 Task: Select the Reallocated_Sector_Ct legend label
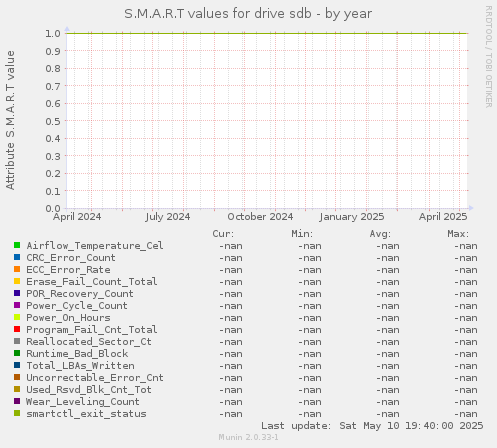[x=89, y=342]
